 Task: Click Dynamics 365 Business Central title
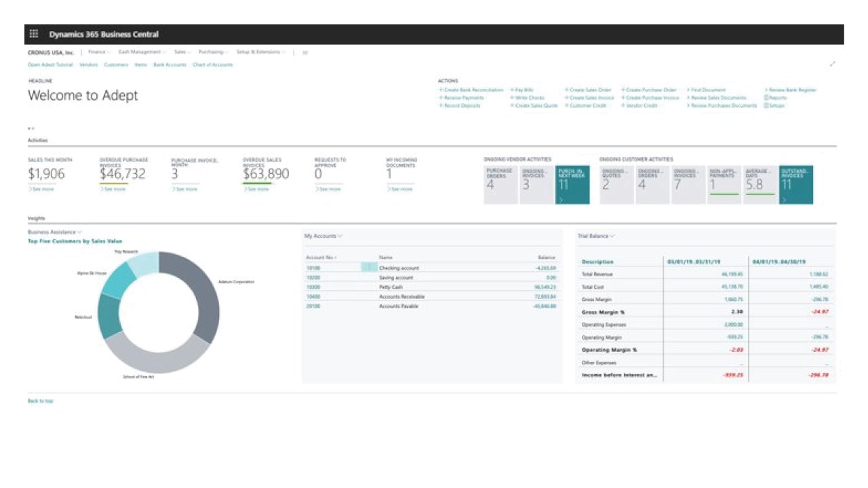point(104,34)
